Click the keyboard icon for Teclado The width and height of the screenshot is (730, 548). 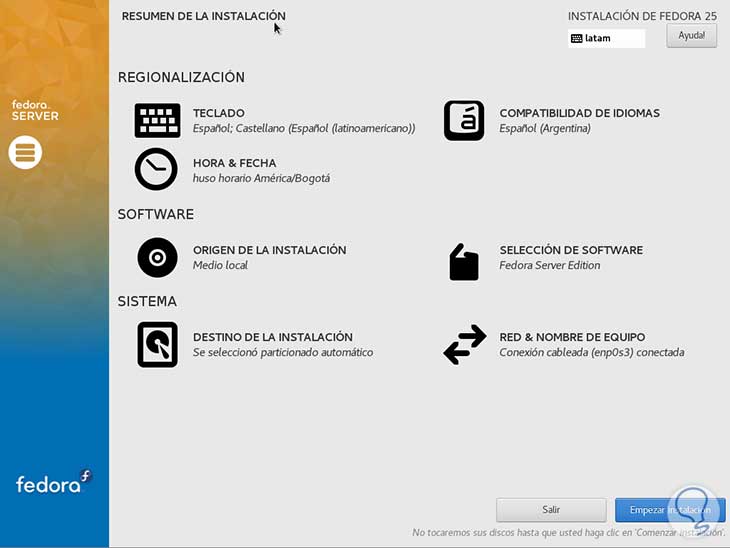157,121
